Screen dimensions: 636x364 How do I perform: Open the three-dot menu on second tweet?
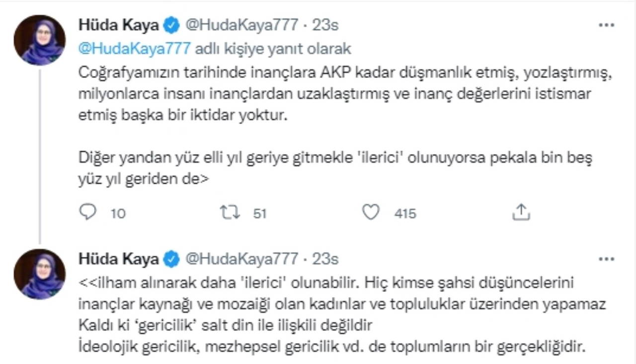[607, 259]
